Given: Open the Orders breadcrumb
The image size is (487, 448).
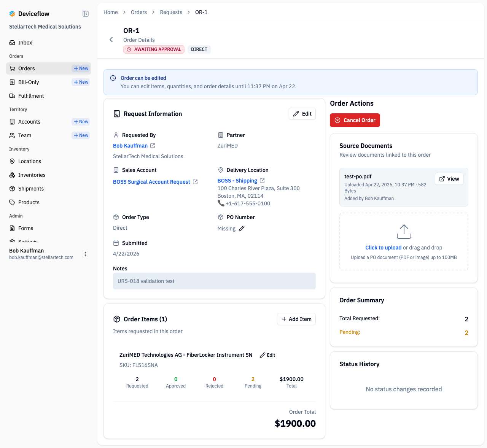Looking at the screenshot, I should tap(139, 12).
